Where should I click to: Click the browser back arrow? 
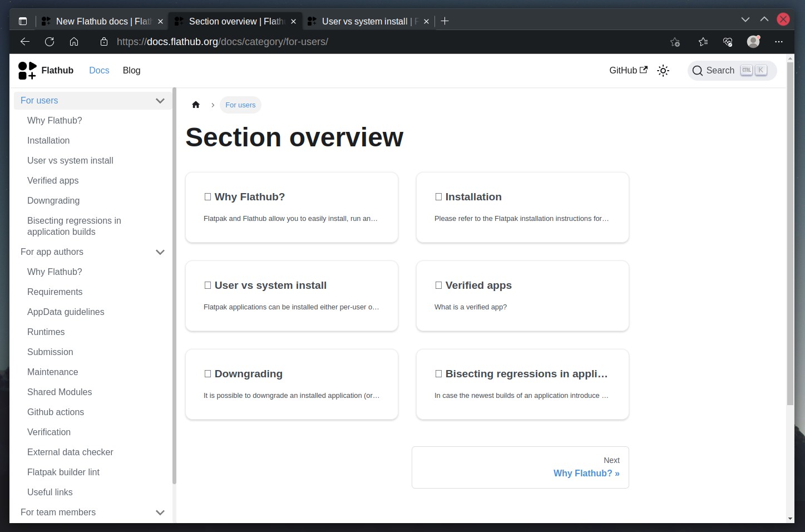[24, 42]
